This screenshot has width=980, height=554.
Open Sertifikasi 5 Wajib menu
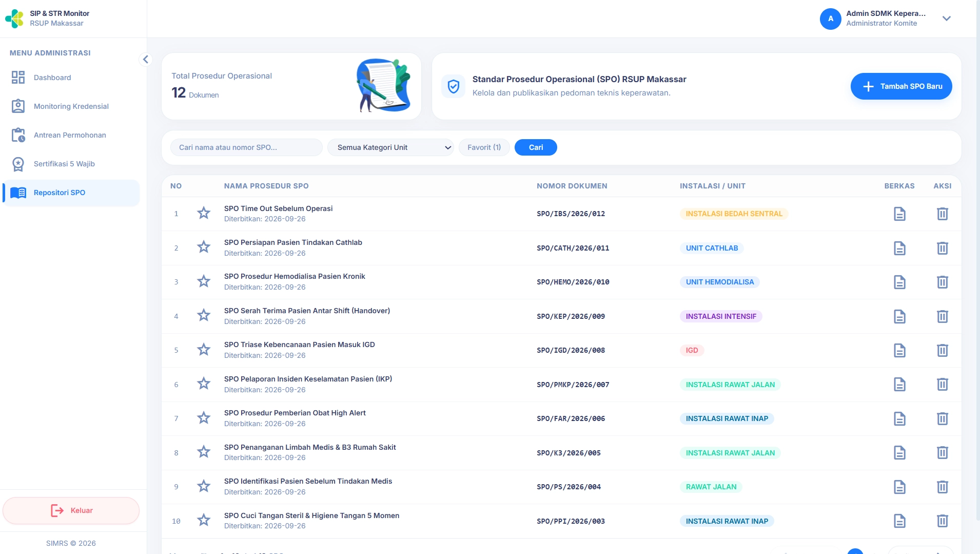71,164
